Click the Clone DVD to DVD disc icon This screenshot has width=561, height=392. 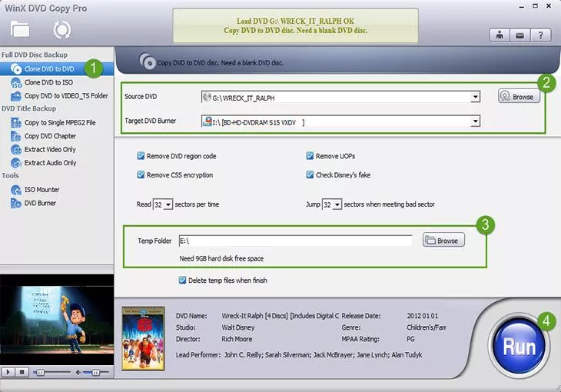tap(15, 68)
